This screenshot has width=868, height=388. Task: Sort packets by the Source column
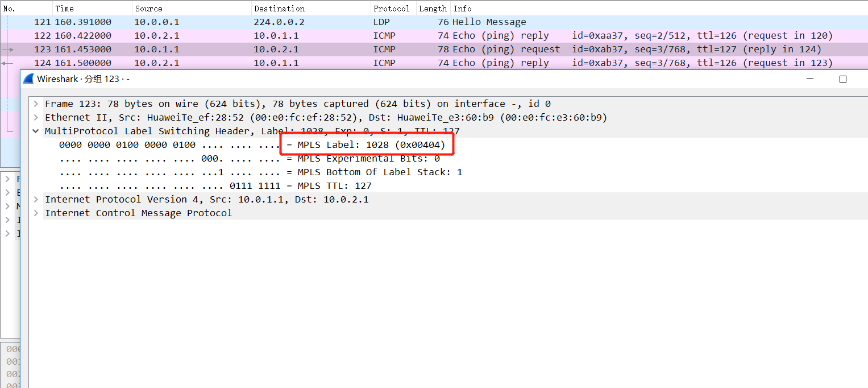click(x=148, y=8)
